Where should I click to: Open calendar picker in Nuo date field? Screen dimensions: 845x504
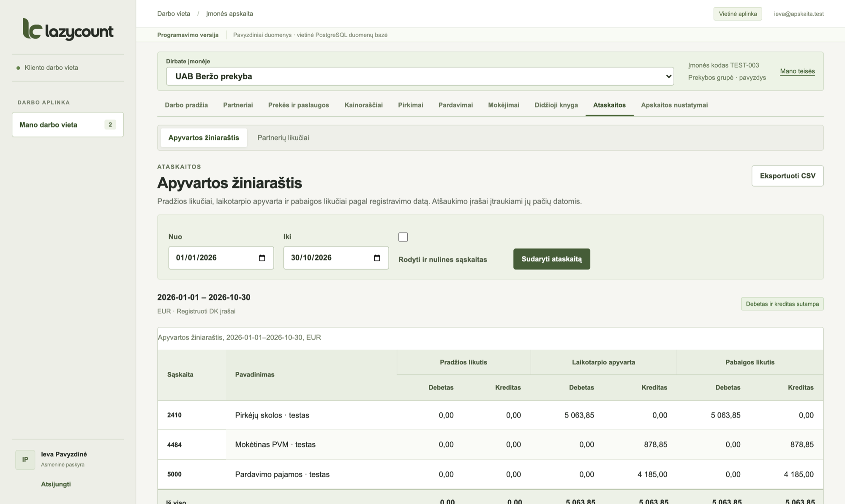pos(262,258)
